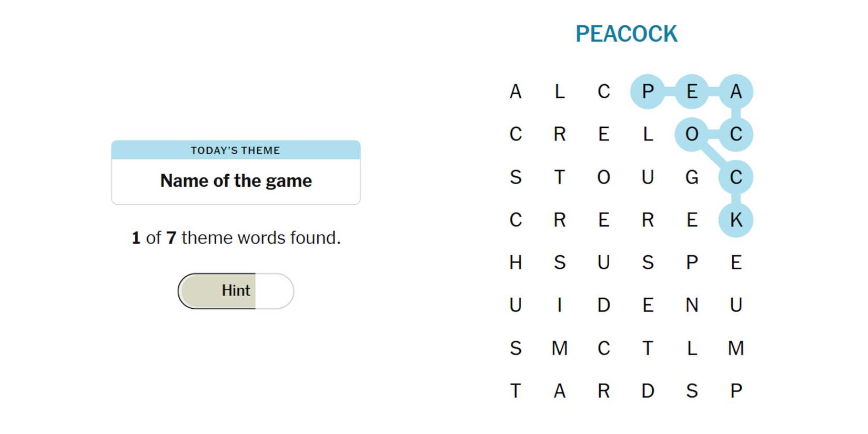Click the highlighted A in the top-right corner
Screen dimensions: 868x434
(735, 92)
